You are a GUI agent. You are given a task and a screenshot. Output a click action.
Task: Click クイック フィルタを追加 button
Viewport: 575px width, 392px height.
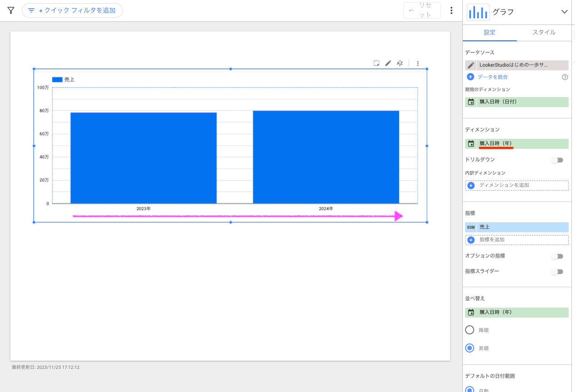tap(72, 10)
